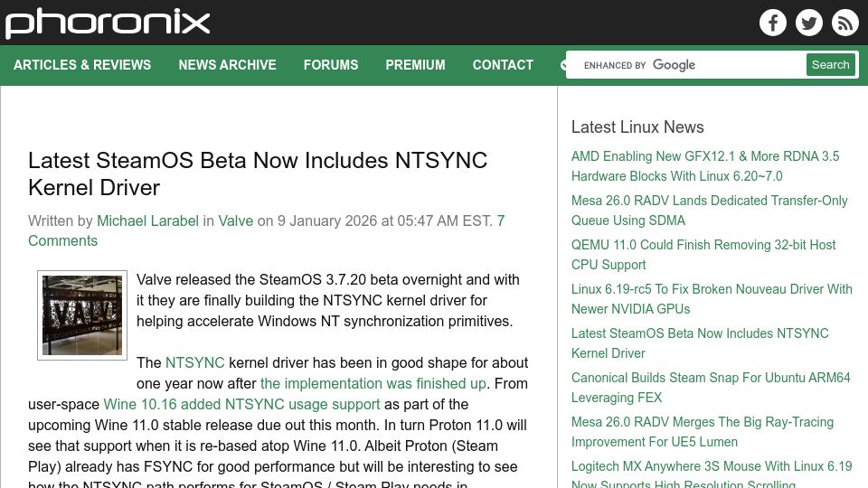Open QEMU 11.0 32-bit Host news link

(703, 255)
